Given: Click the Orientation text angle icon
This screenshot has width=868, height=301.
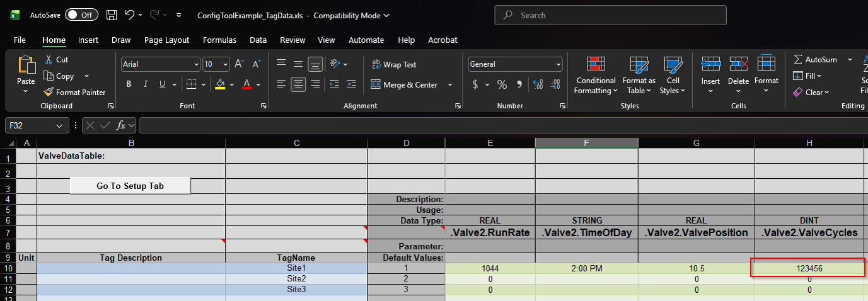Looking at the screenshot, I should (335, 64).
